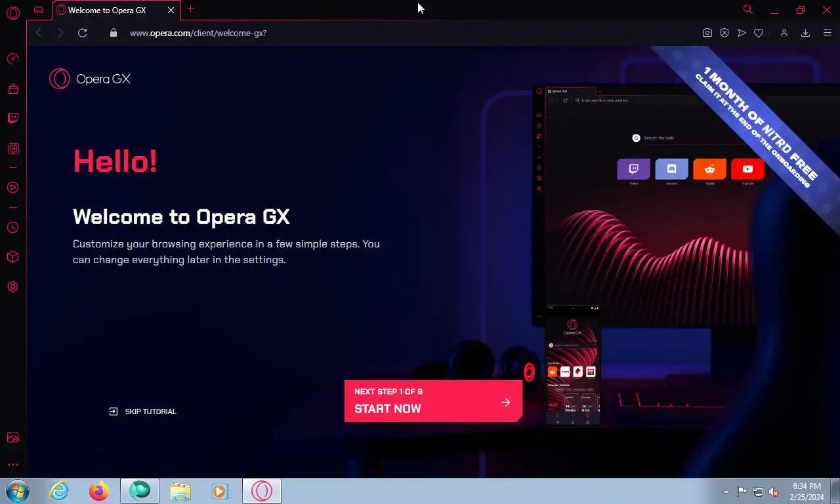This screenshot has width=840, height=504.
Task: Go back to previous page
Action: click(39, 33)
